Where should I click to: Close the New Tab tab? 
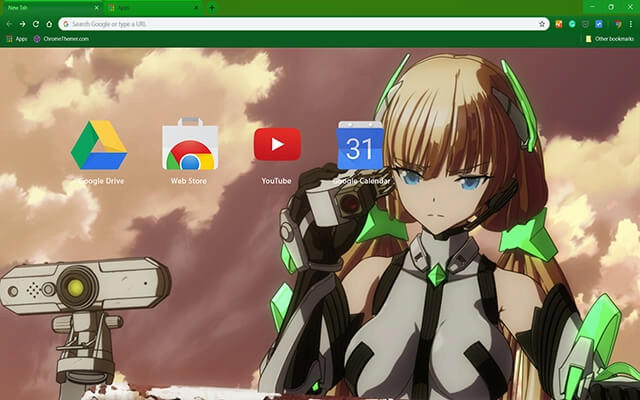[97, 8]
